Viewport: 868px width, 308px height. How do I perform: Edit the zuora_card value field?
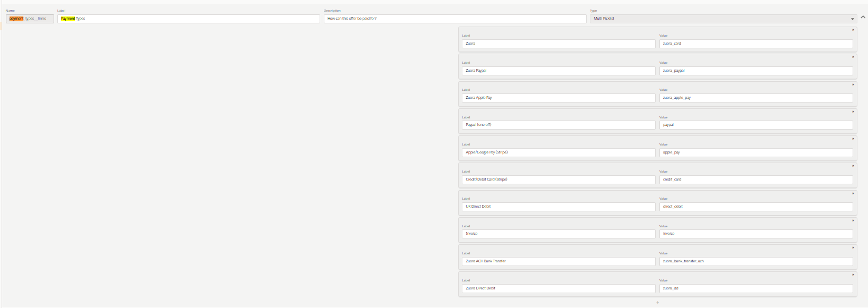click(x=756, y=44)
